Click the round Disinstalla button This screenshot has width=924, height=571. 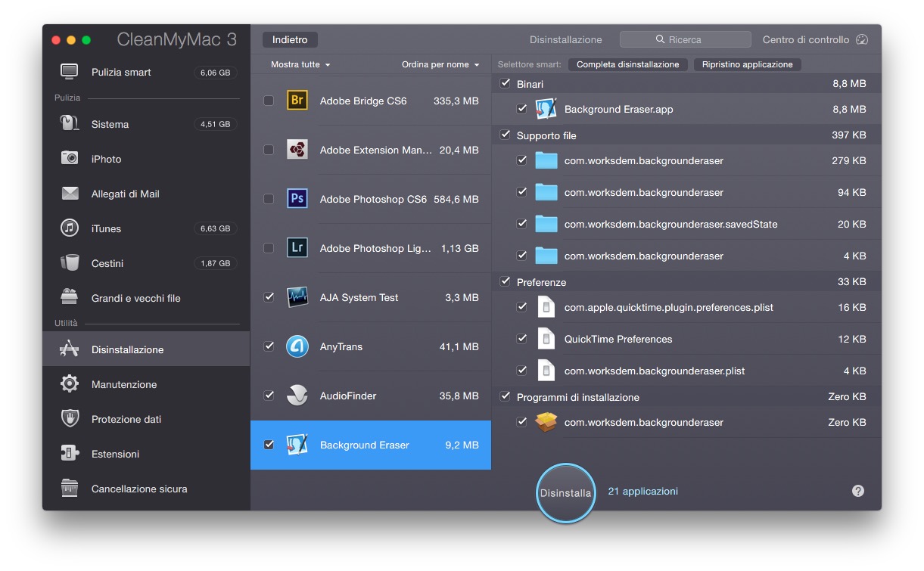tap(565, 492)
